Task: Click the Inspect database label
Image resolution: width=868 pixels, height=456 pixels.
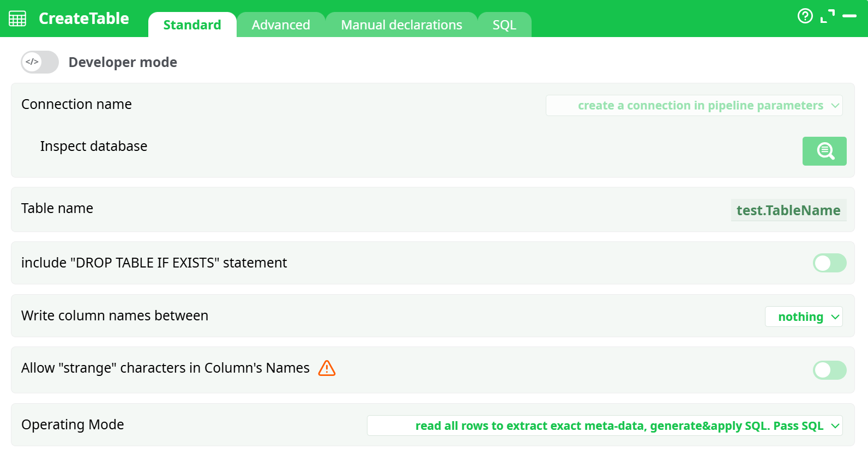Action: click(94, 146)
